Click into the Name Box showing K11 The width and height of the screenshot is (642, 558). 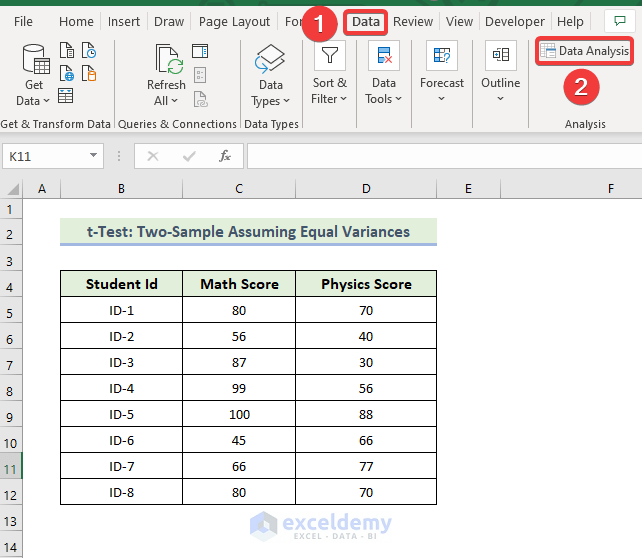click(45, 156)
